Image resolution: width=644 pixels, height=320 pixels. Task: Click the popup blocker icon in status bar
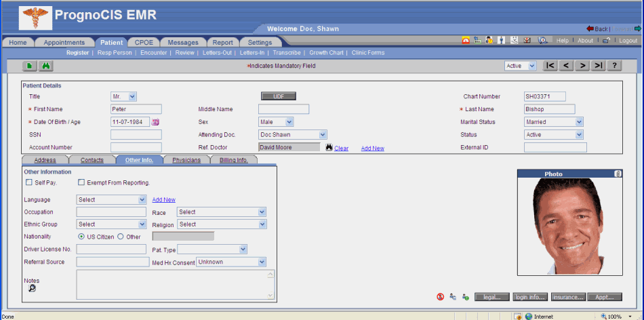coord(517,317)
